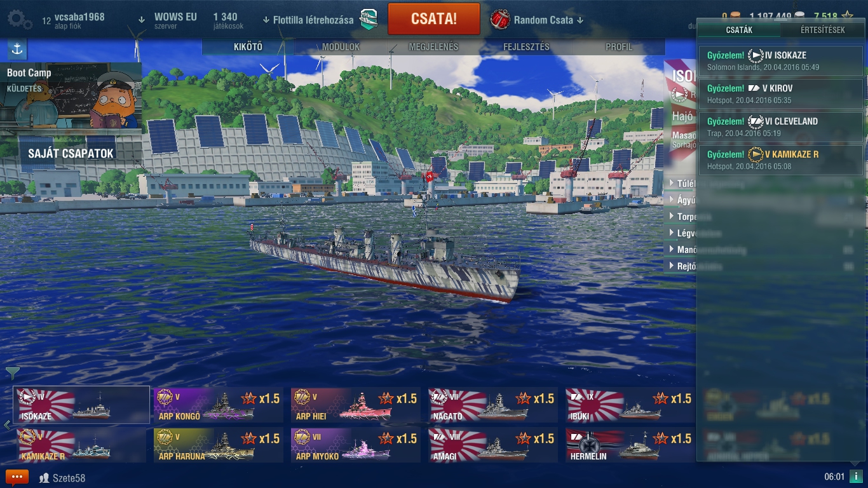Open the ship carousel filter funnel
The image size is (868, 488).
(x=13, y=373)
